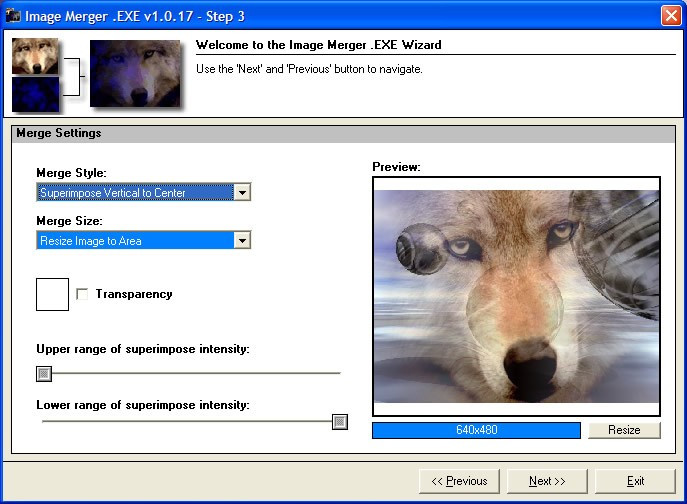Click the 'Upper range of superimpose intensity' label
This screenshot has height=504, width=687.
coord(143,349)
